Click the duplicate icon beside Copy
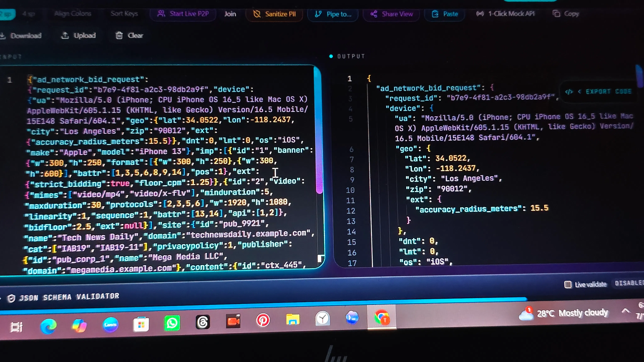Screen dimensions: 644x362 [556, 14]
